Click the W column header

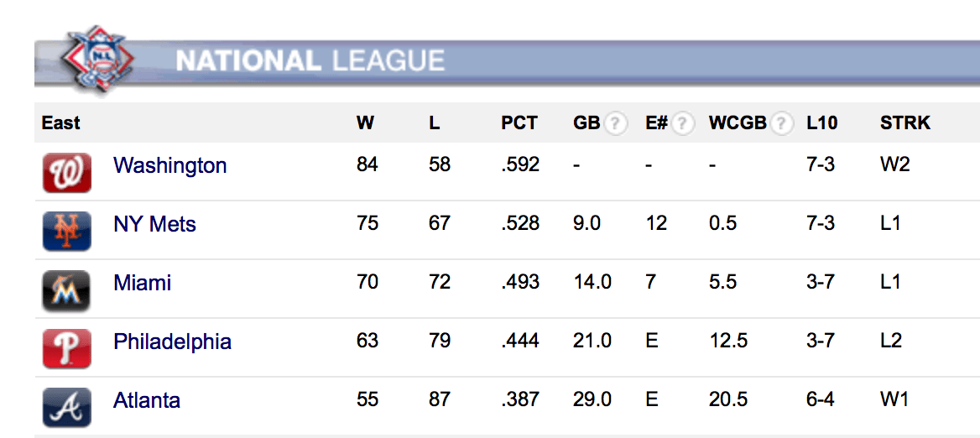(x=365, y=123)
